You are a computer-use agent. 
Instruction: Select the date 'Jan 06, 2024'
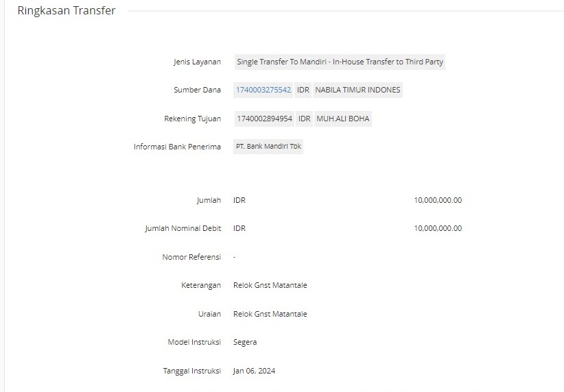click(254, 371)
